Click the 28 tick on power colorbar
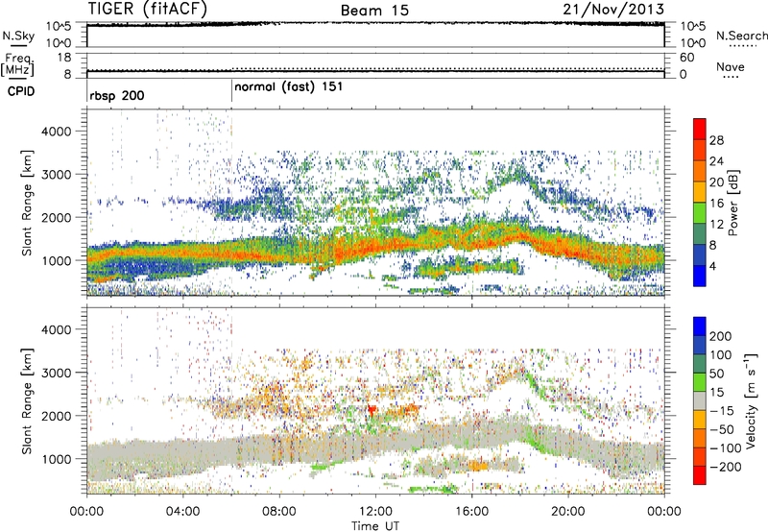The width and height of the screenshot is (768, 532). pos(716,140)
